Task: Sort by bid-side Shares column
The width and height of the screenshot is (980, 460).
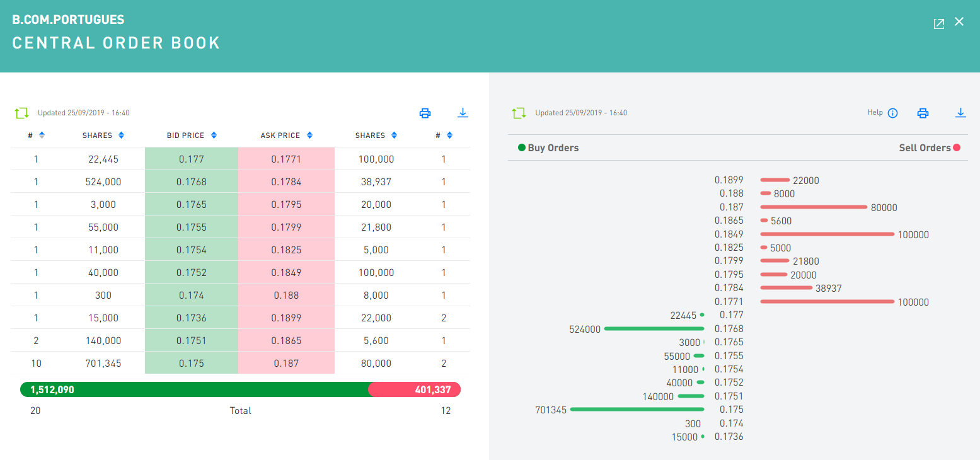Action: tap(103, 135)
